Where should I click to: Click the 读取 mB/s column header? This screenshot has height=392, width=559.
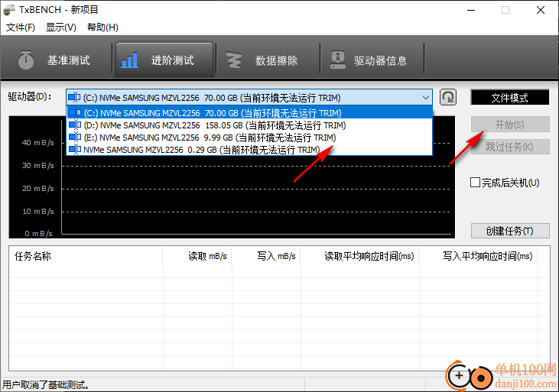[x=197, y=256]
